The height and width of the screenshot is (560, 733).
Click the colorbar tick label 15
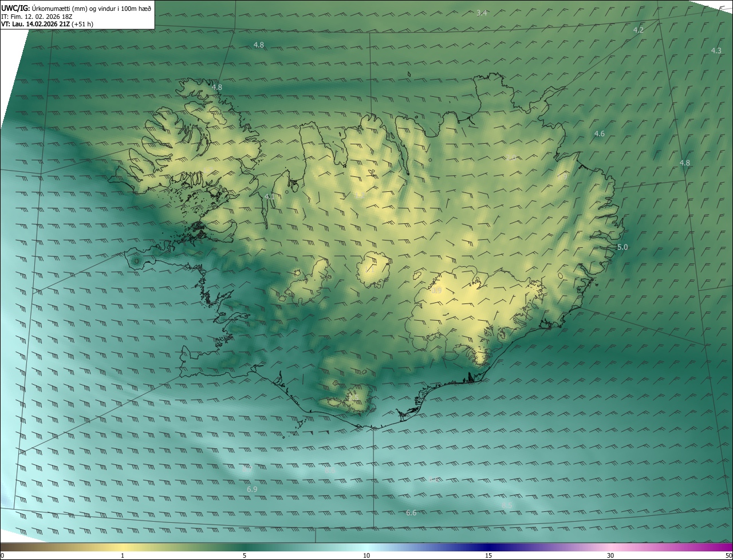click(x=488, y=555)
